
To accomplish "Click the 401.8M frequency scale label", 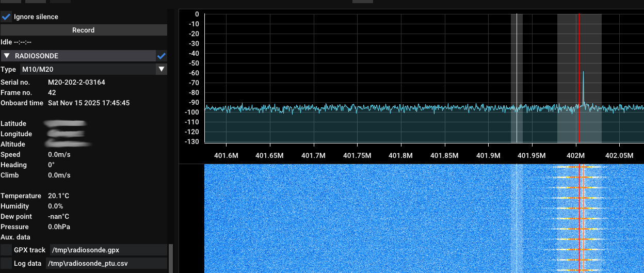I will (x=400, y=156).
